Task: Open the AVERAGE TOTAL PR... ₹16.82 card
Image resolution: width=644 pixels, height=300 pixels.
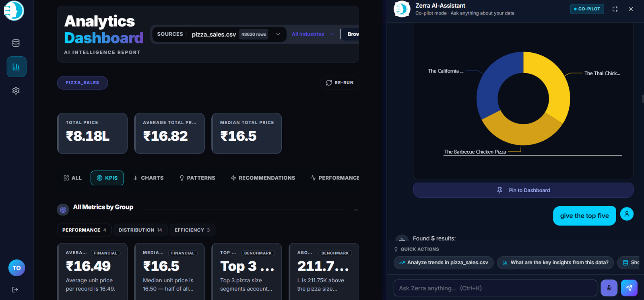Action: coord(169,134)
